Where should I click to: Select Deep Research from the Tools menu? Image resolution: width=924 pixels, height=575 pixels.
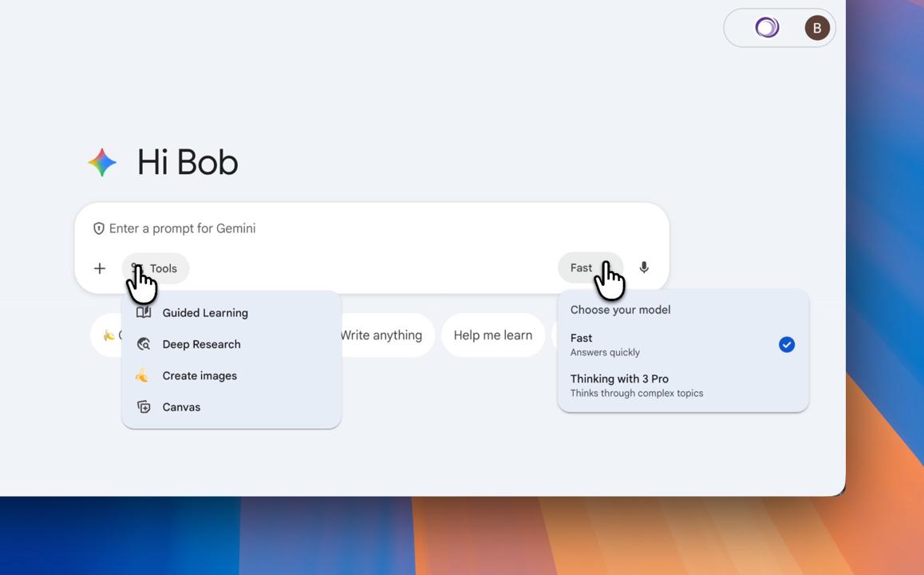tap(201, 343)
